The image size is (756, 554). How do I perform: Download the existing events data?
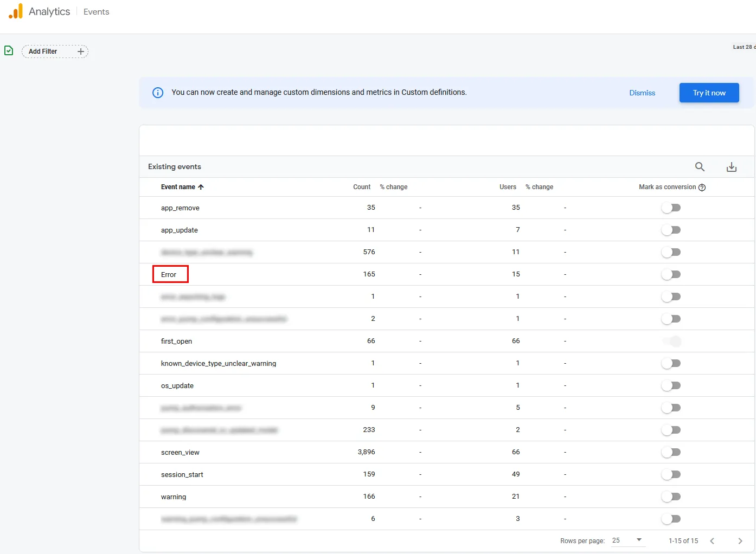[x=731, y=167]
